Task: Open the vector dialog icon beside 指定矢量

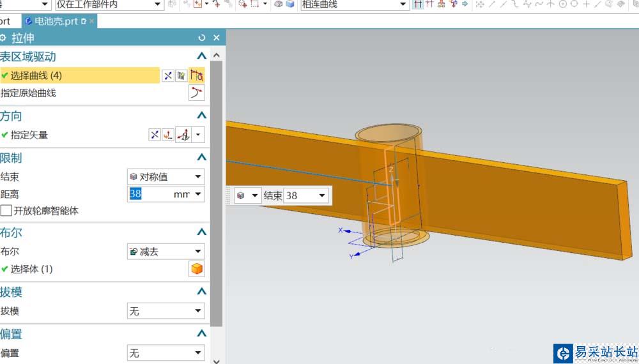Action: click(168, 135)
